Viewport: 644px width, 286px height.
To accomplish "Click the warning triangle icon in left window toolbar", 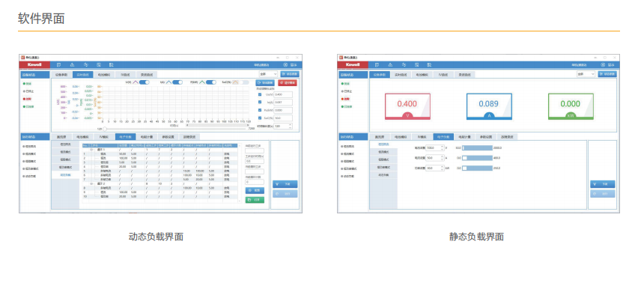I will [x=72, y=64].
